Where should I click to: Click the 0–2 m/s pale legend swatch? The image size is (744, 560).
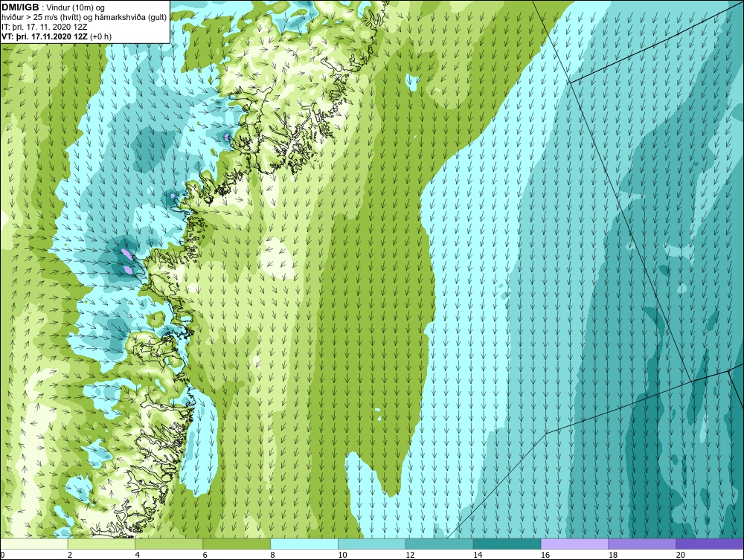click(34, 544)
